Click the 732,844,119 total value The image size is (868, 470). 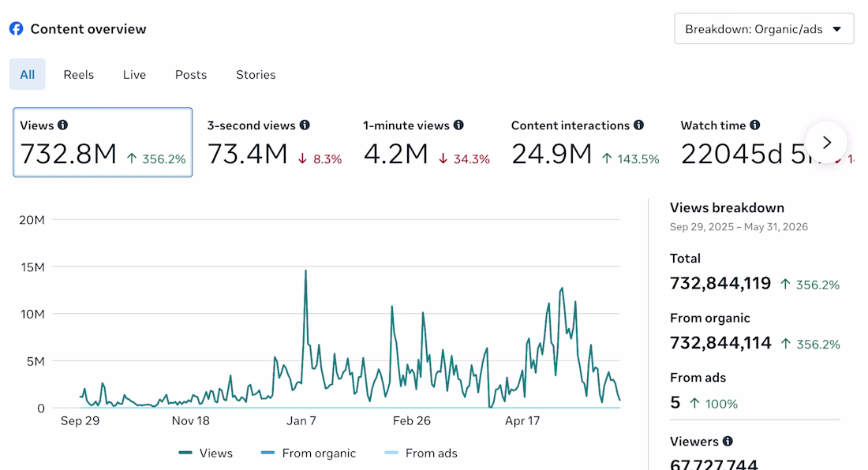click(x=720, y=283)
